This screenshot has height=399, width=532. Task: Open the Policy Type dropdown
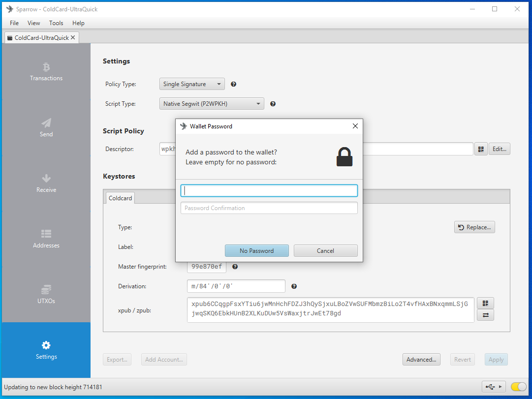[x=192, y=84]
